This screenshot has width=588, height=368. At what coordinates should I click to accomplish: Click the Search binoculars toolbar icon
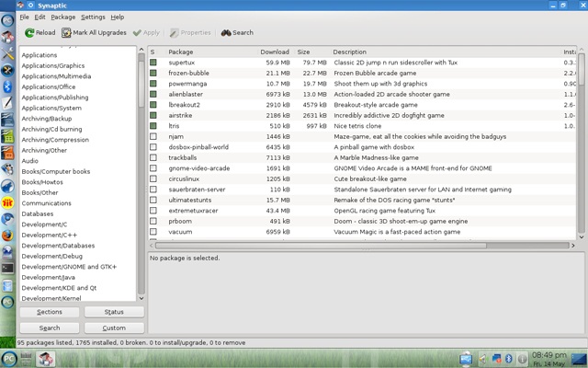pyautogui.click(x=226, y=33)
